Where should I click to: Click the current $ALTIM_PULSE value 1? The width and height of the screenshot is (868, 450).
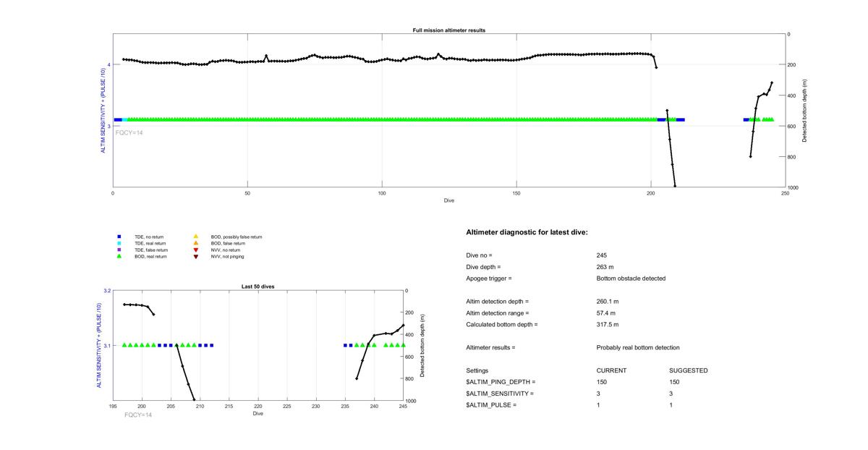coord(599,405)
